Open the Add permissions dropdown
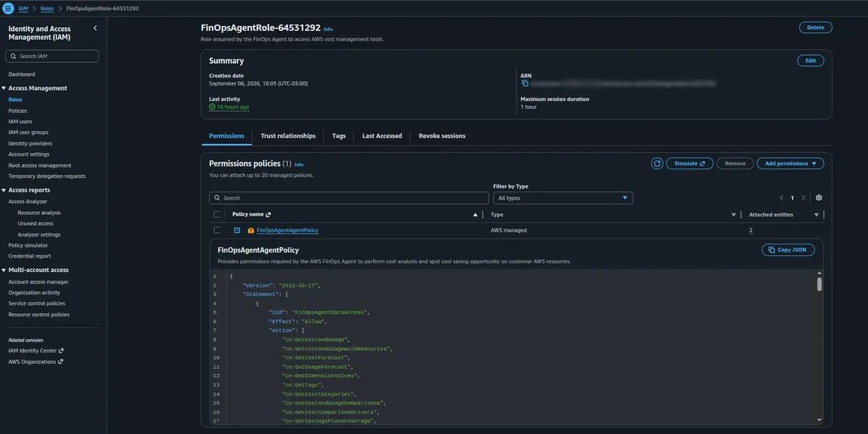The image size is (868, 434). [x=790, y=163]
